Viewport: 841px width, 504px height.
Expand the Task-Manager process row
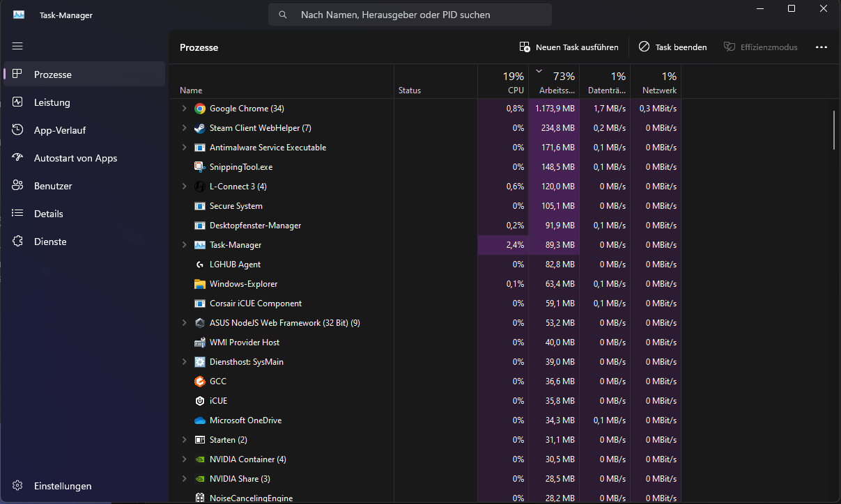tap(184, 245)
